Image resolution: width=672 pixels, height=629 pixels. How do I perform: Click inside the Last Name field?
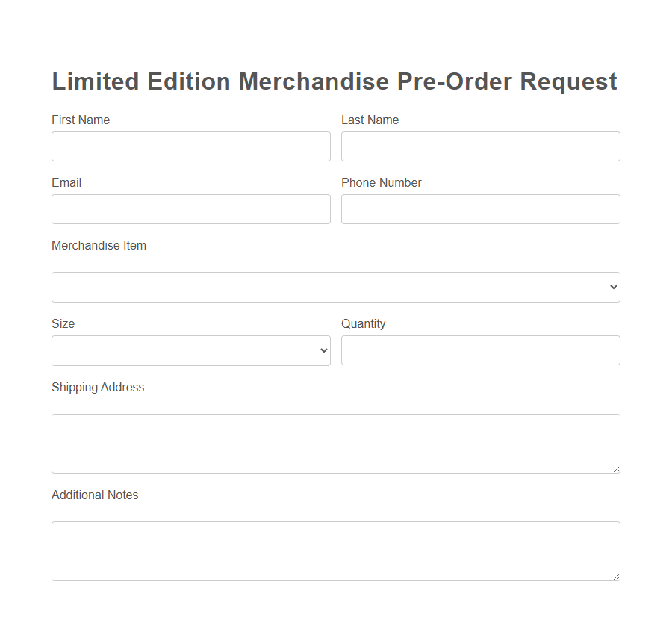click(x=480, y=146)
